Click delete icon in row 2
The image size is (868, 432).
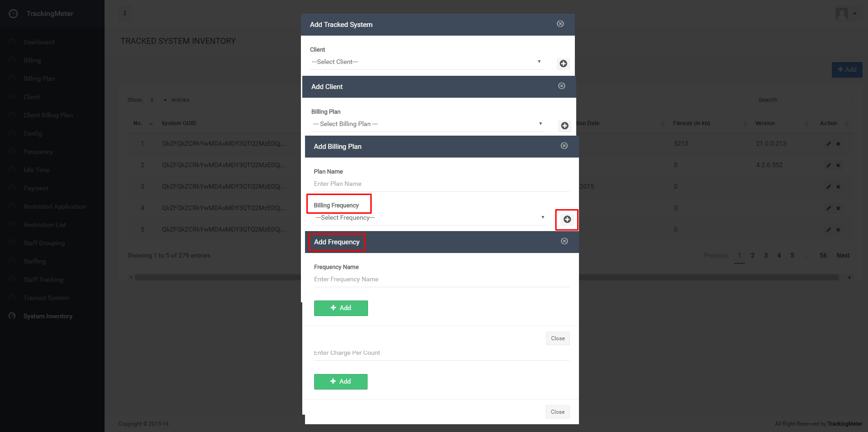838,165
